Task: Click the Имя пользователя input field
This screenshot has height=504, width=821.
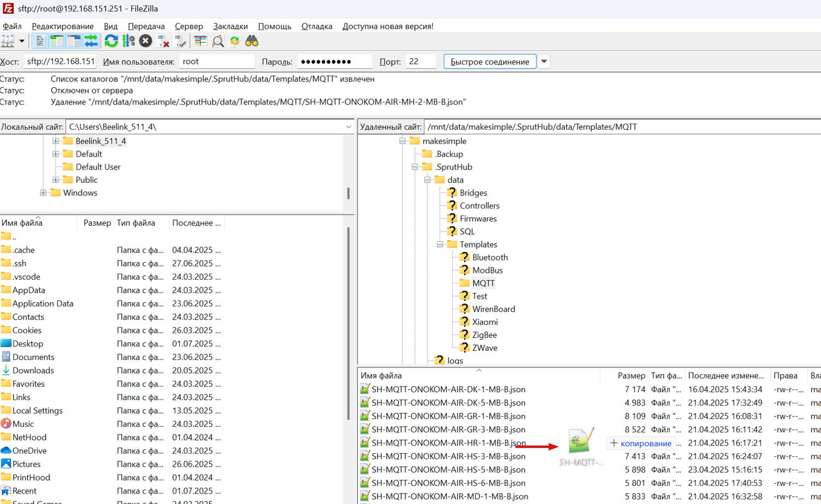Action: [217, 61]
